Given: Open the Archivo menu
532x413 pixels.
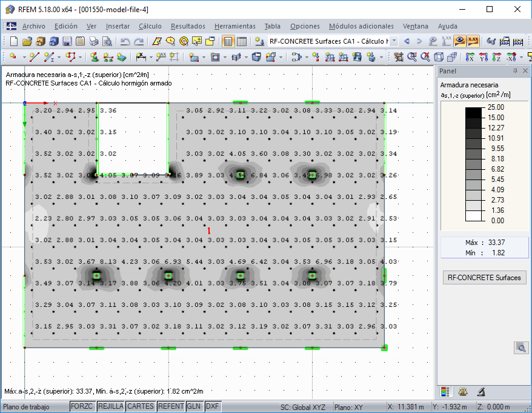Looking at the screenshot, I should click(33, 26).
